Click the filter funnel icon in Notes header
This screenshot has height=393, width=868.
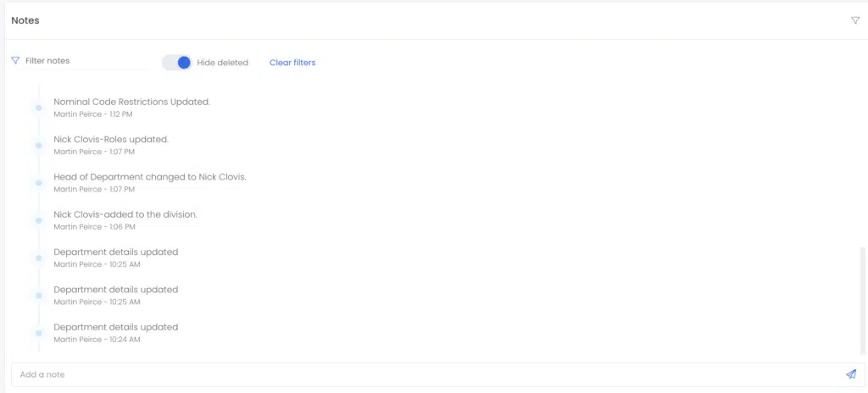point(854,20)
